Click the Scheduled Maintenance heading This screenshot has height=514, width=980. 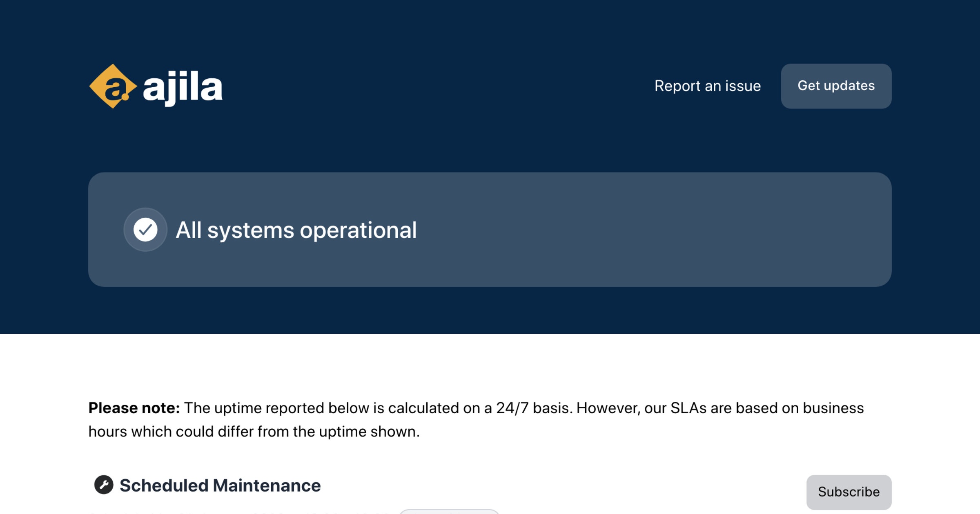tap(220, 485)
